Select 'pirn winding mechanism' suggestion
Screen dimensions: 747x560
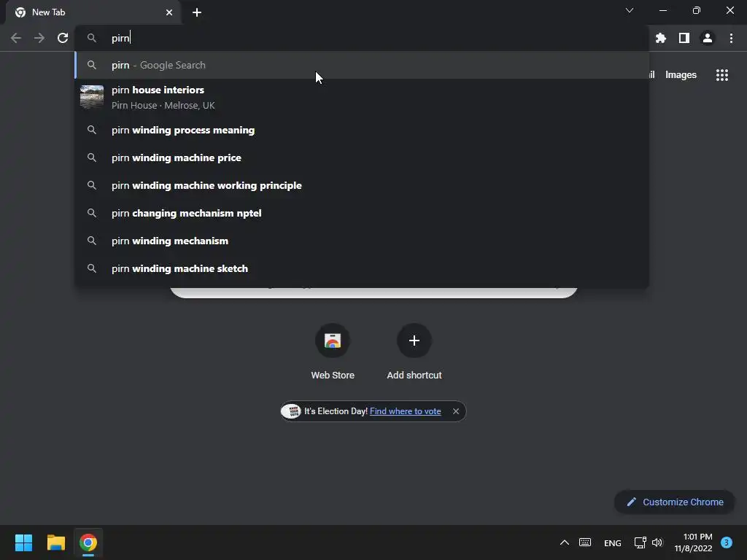point(362,241)
